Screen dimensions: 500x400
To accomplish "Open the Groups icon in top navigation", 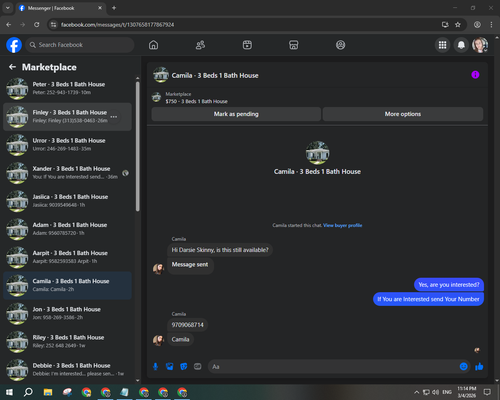I will coord(340,45).
